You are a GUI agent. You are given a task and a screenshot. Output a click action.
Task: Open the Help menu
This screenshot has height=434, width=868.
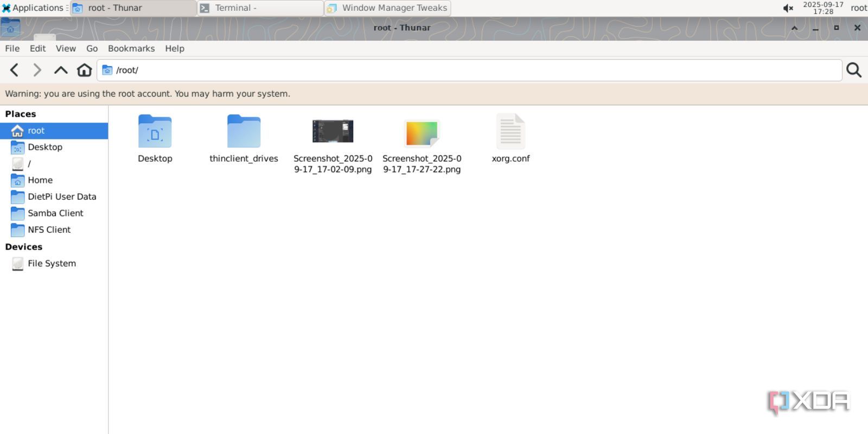click(175, 48)
